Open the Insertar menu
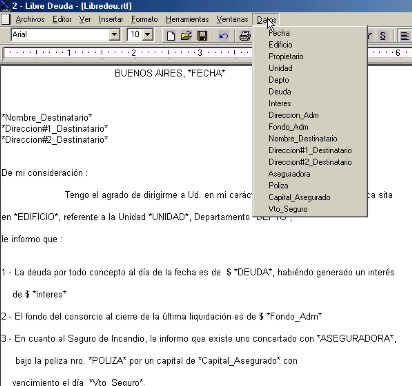The image size is (412, 386). (111, 19)
